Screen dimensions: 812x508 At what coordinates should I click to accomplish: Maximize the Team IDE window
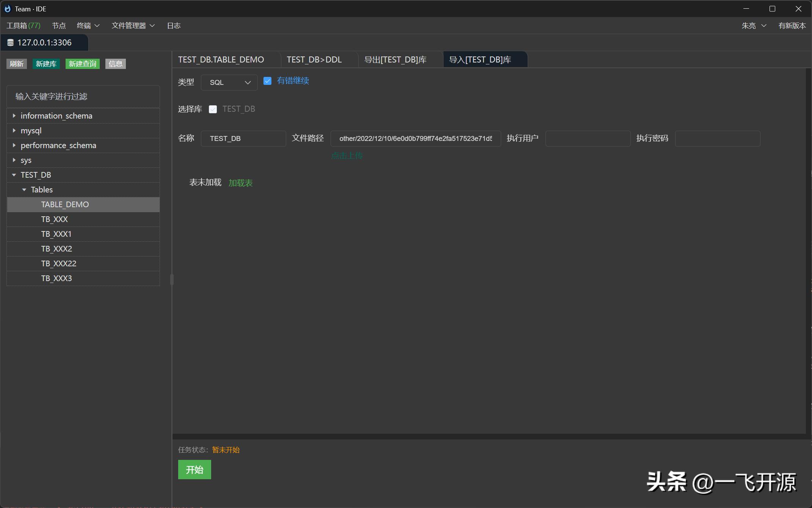tap(772, 9)
